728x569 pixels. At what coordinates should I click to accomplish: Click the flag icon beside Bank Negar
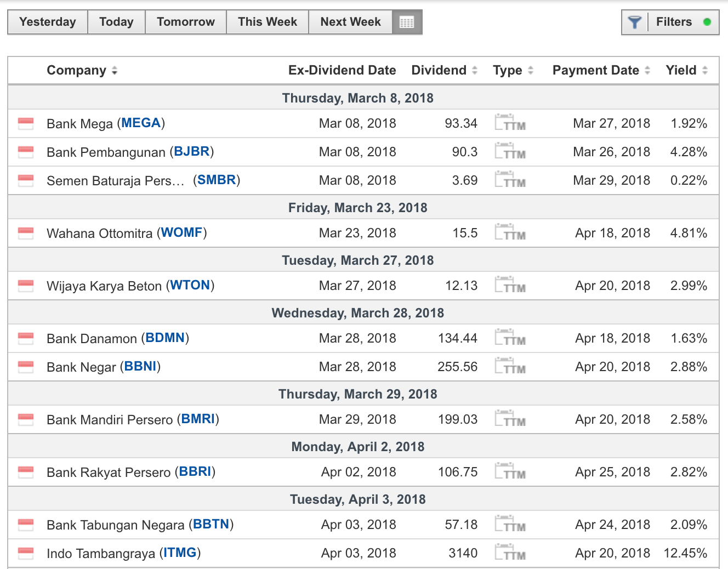coord(26,367)
